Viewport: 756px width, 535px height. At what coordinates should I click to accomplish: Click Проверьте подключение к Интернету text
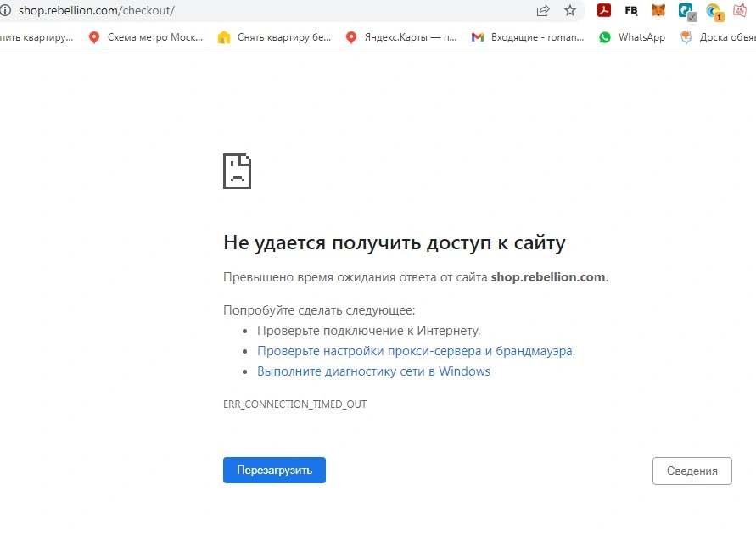pos(369,331)
